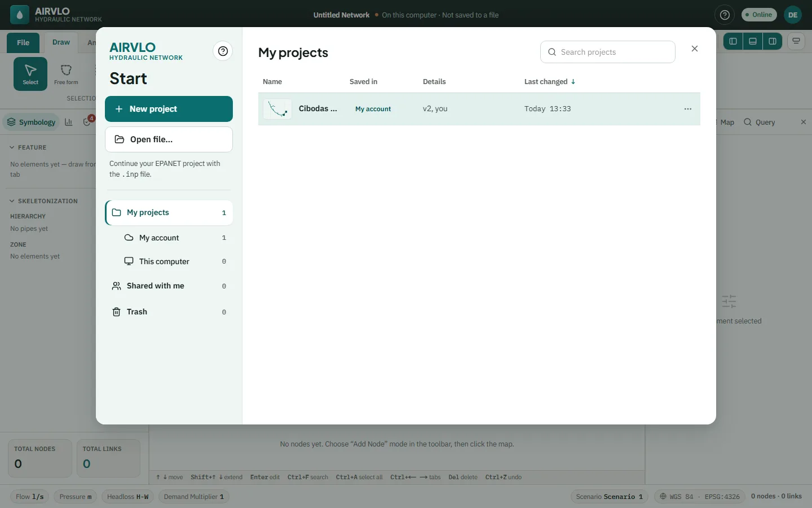Screen dimensions: 812x508
Task: Click the Search projects field
Action: coord(608,52)
